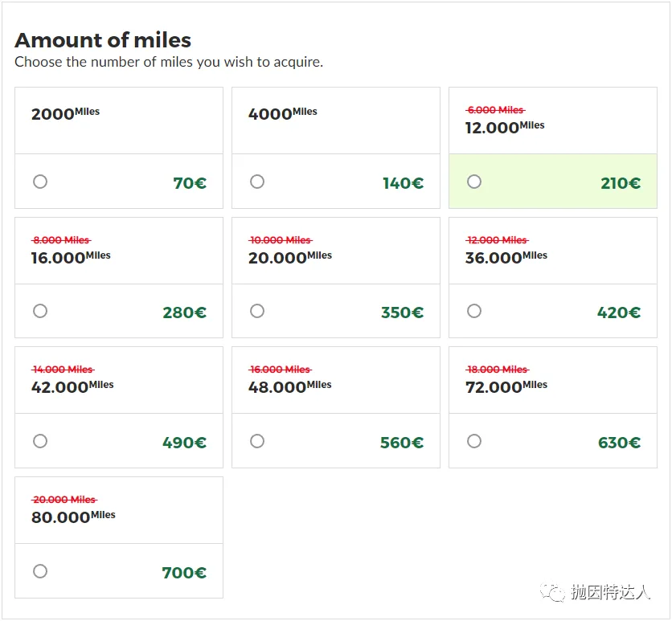Select the 42.000 Miles radio button
Viewport: 672px width, 621px height.
[40, 441]
